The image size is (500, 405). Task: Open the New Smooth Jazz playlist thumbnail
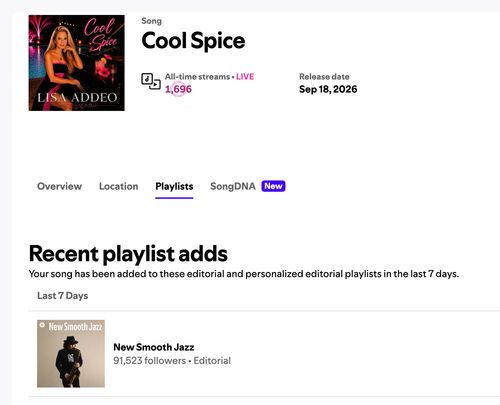(x=71, y=354)
